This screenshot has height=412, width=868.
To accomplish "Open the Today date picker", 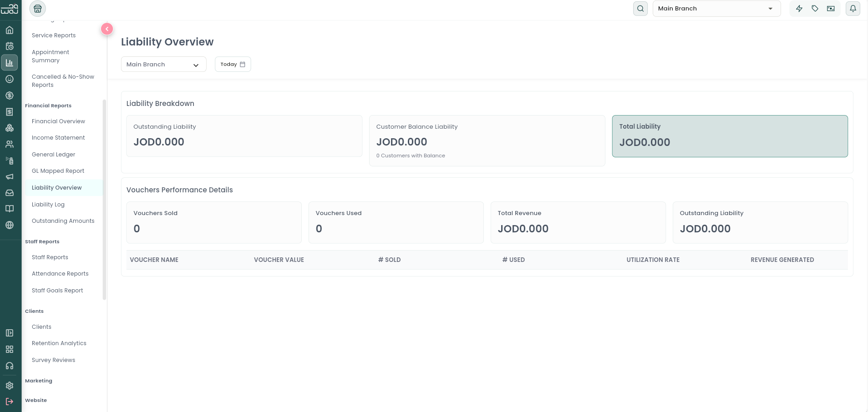I will point(233,65).
